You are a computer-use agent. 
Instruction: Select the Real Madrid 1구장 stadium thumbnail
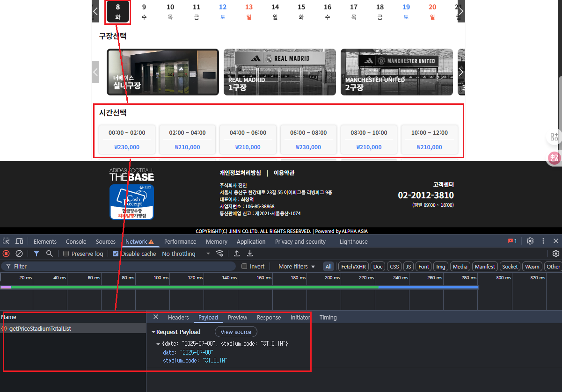pyautogui.click(x=279, y=72)
